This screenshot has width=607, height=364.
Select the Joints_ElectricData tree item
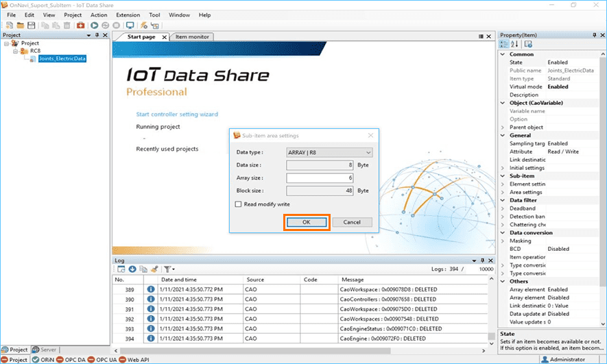coord(62,58)
